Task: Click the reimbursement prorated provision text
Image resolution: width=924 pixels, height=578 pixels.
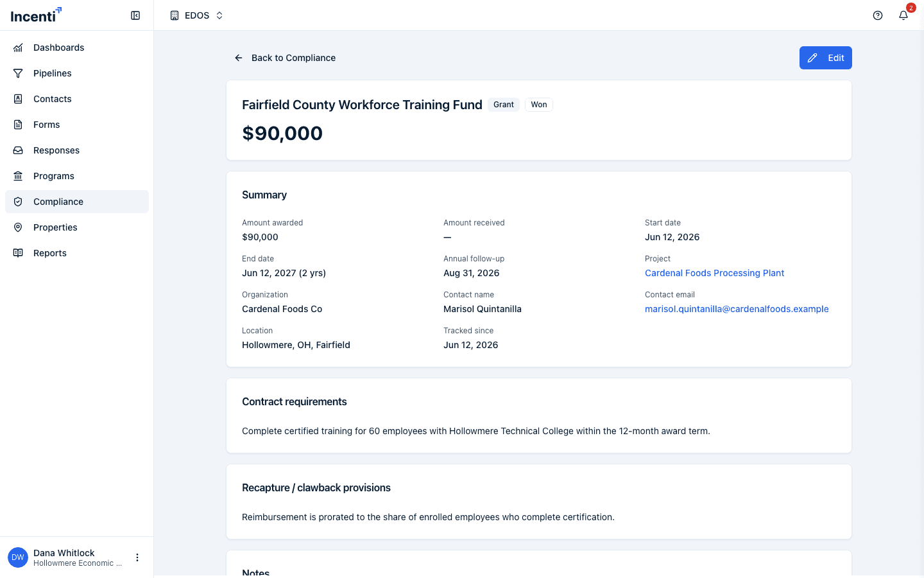Action: point(428,517)
